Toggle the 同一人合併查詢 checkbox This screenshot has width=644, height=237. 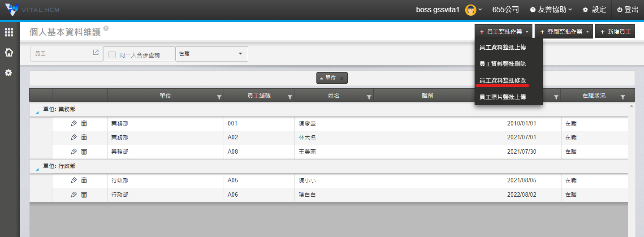pyautogui.click(x=112, y=55)
